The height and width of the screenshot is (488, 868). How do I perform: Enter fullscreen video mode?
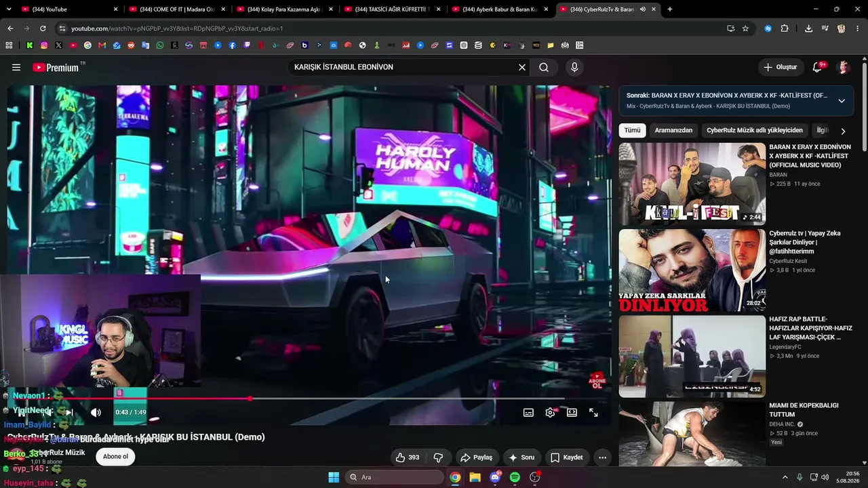(x=593, y=412)
